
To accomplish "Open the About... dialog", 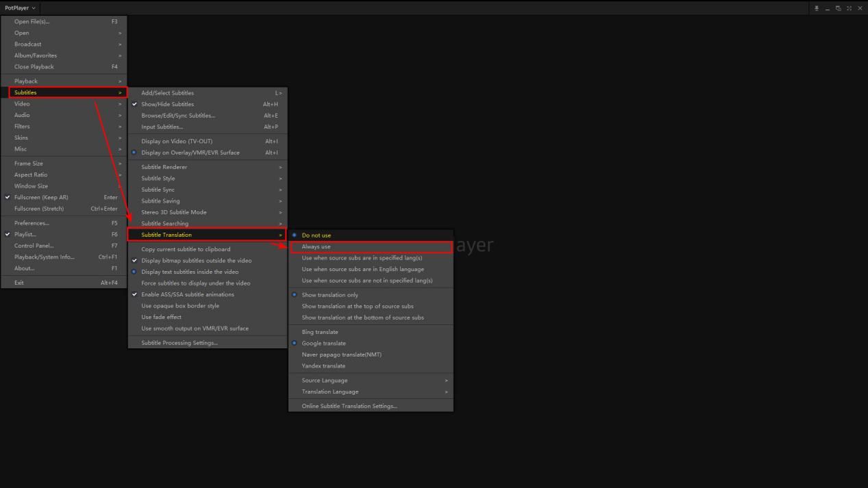I will tap(64, 268).
